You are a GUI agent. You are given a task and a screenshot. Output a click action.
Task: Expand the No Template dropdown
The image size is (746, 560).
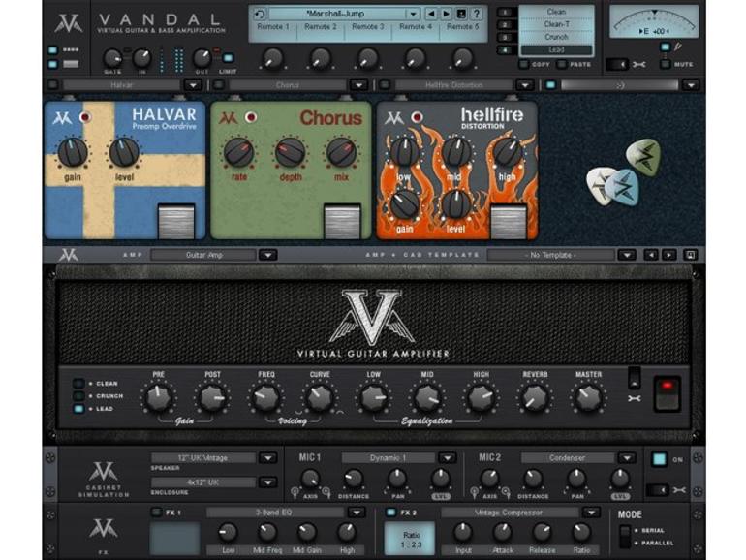(627, 255)
